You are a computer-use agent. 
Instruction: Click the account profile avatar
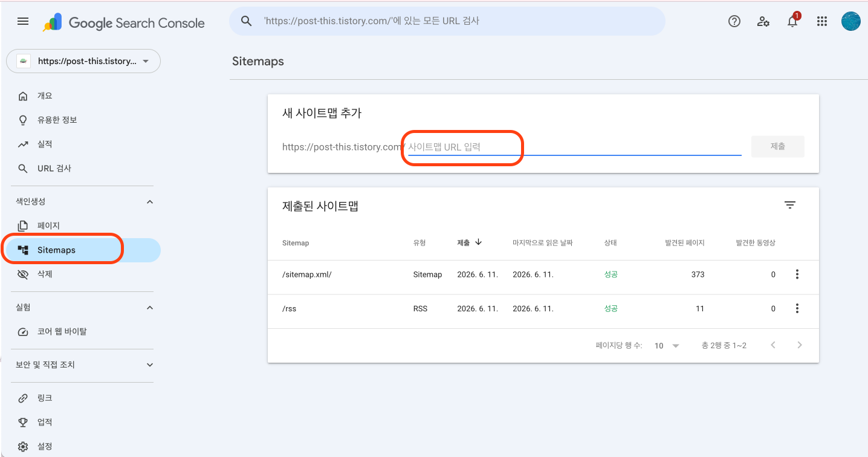(x=851, y=21)
